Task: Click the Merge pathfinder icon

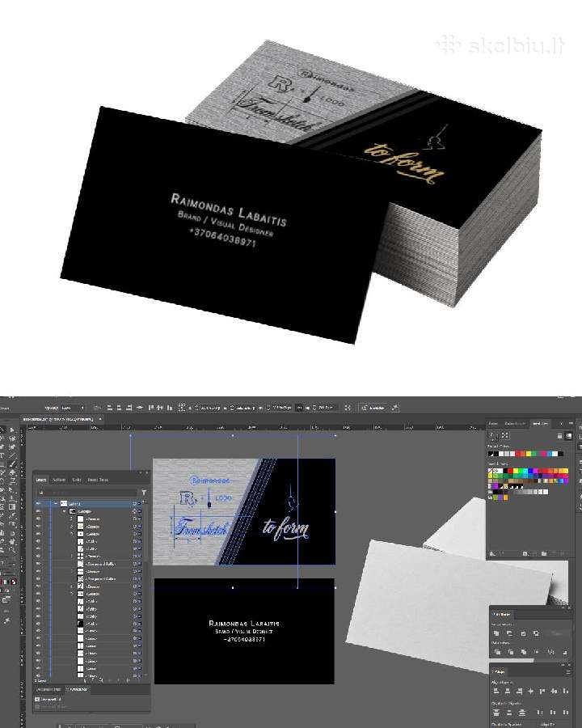Action: coord(524,652)
